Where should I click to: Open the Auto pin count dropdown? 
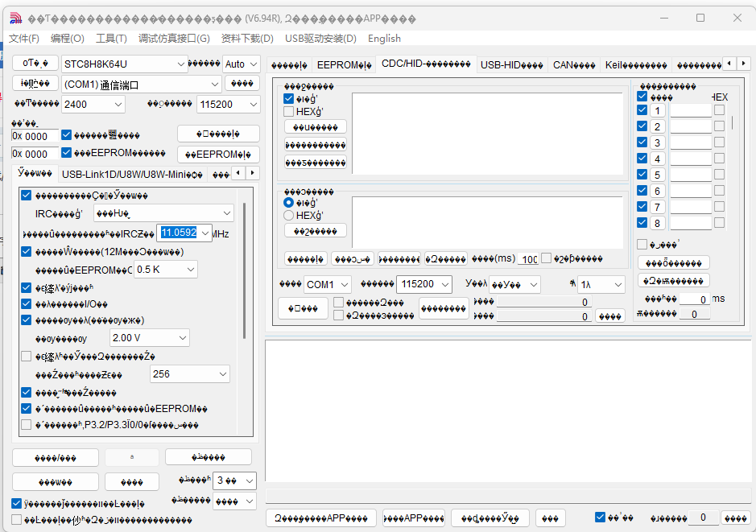241,64
